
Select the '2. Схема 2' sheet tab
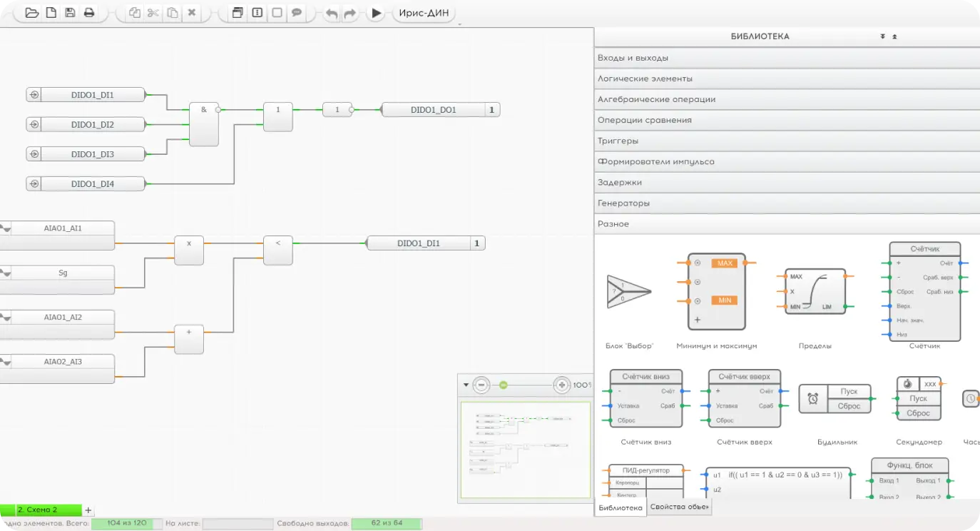point(47,510)
